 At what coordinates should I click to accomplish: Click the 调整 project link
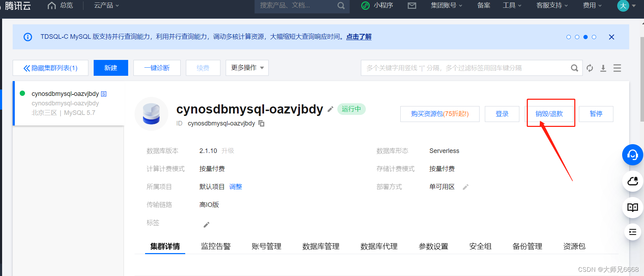click(236, 187)
